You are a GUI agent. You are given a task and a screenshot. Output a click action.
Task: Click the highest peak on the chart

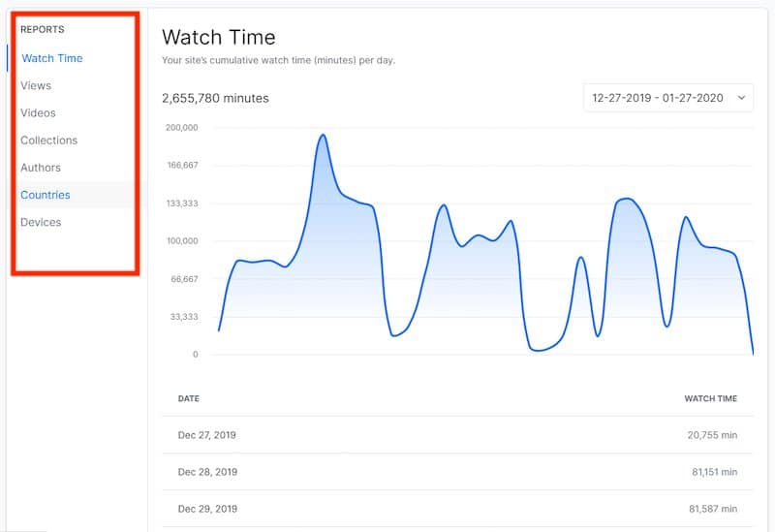[323, 136]
